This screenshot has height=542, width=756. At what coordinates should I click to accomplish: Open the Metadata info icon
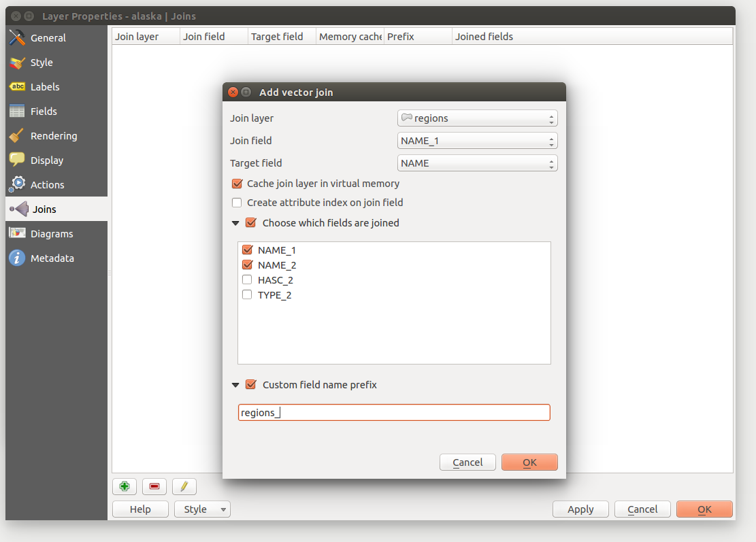[x=18, y=258]
